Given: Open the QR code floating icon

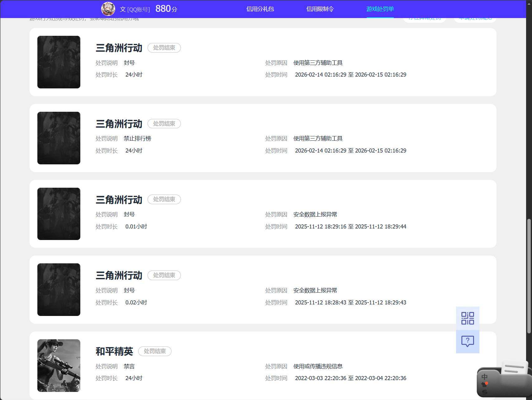Looking at the screenshot, I should 468,318.
